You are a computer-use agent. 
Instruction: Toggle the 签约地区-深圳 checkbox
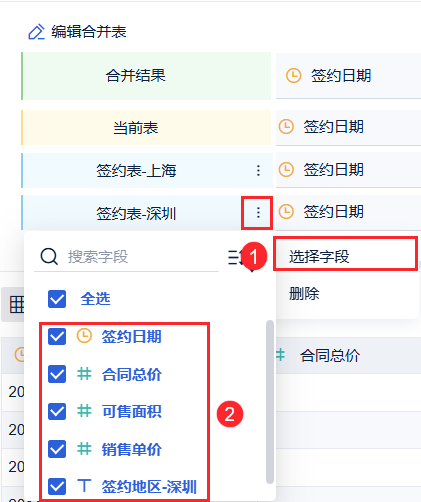(x=57, y=486)
